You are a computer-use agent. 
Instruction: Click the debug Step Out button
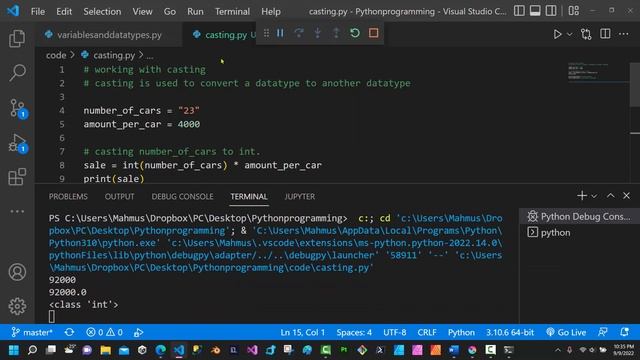336,33
